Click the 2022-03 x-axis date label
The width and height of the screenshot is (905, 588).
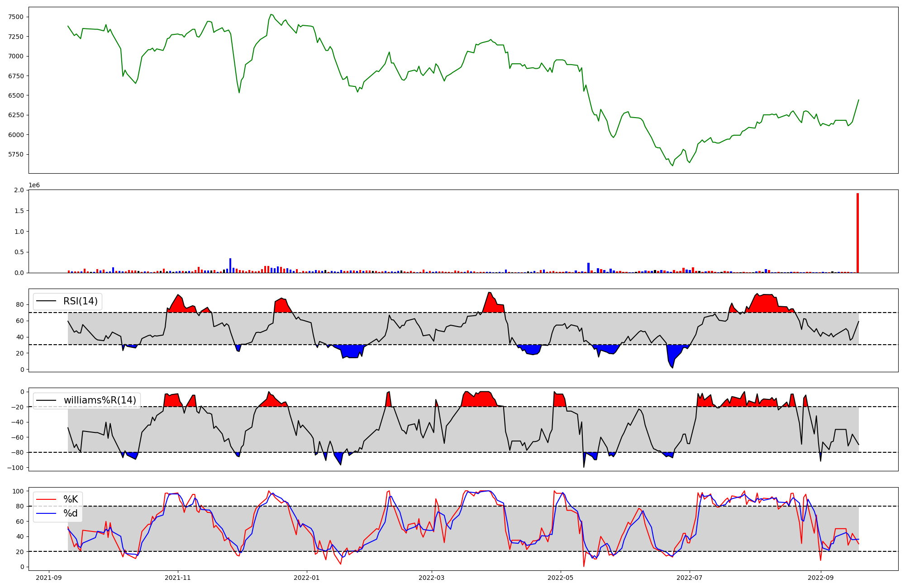(x=432, y=578)
